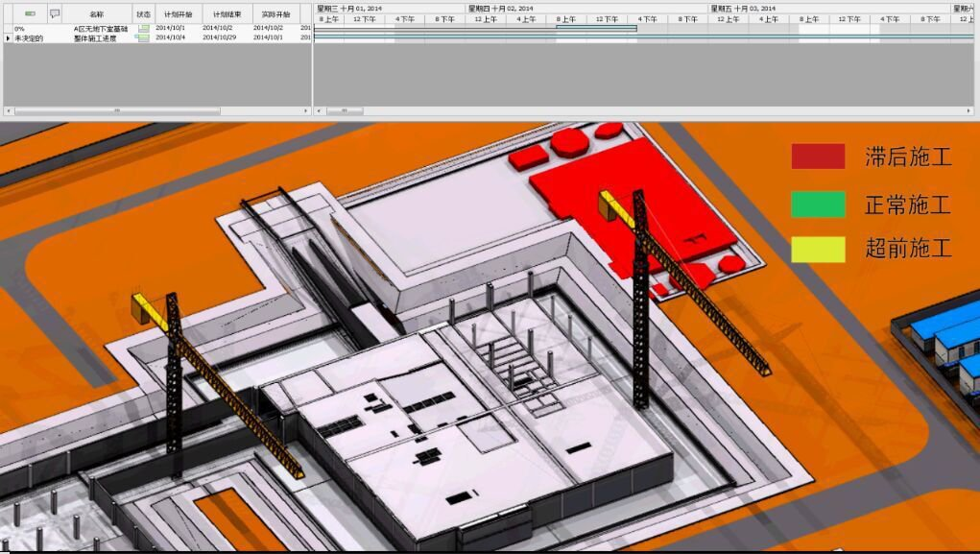Click the 计划开始 column header
Screen dimensions: 980x554
click(179, 13)
